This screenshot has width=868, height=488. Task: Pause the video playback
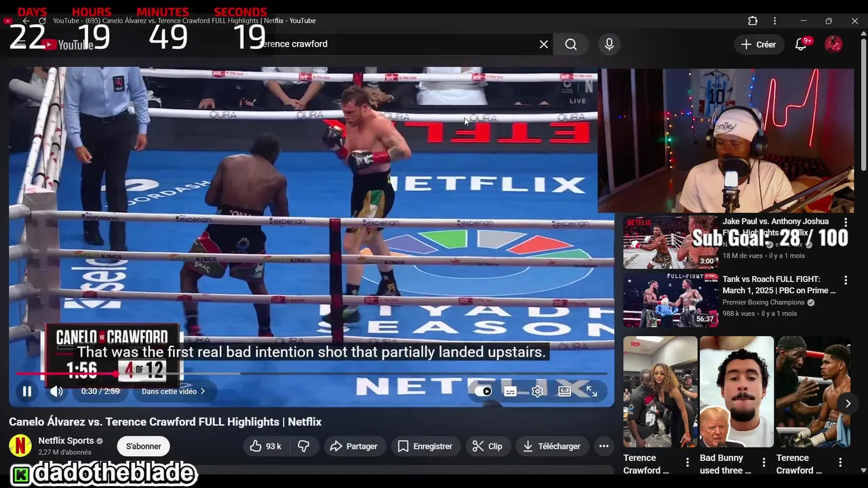[x=27, y=391]
